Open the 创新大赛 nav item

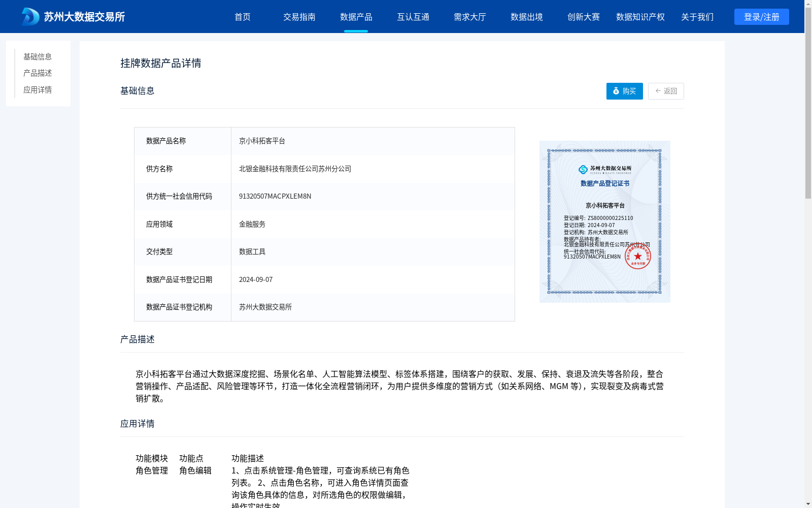(x=584, y=17)
